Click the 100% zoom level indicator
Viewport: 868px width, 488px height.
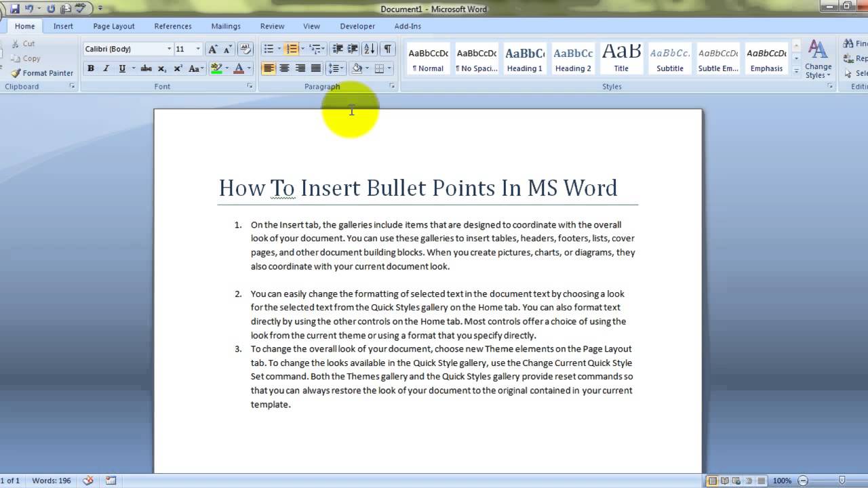(x=782, y=481)
